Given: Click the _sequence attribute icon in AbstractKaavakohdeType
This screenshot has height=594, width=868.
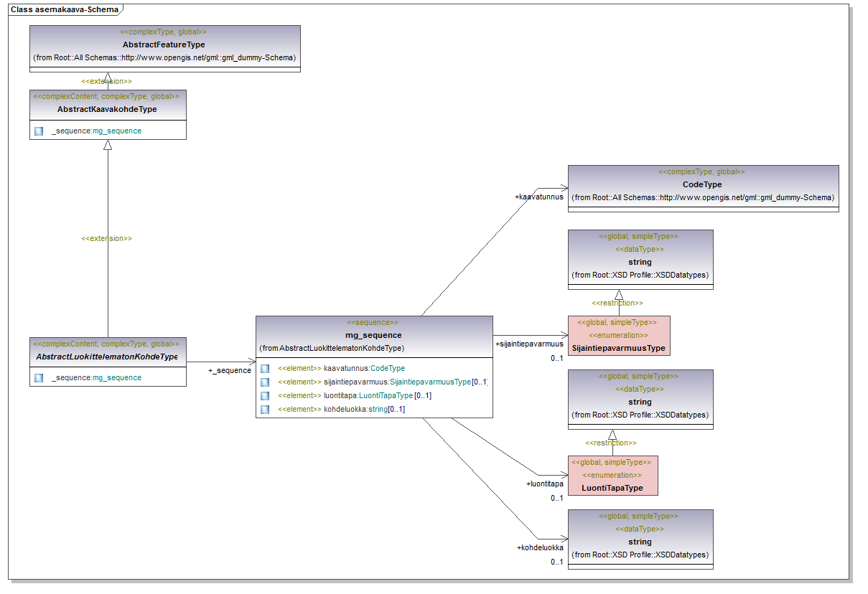Looking at the screenshot, I should pyautogui.click(x=39, y=131).
